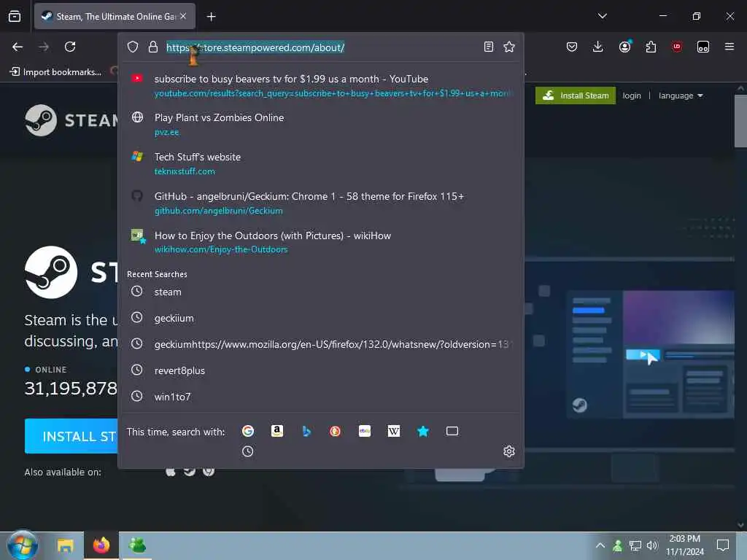Open a new tab with plus button
Viewport: 747px width, 560px height.
(x=212, y=17)
